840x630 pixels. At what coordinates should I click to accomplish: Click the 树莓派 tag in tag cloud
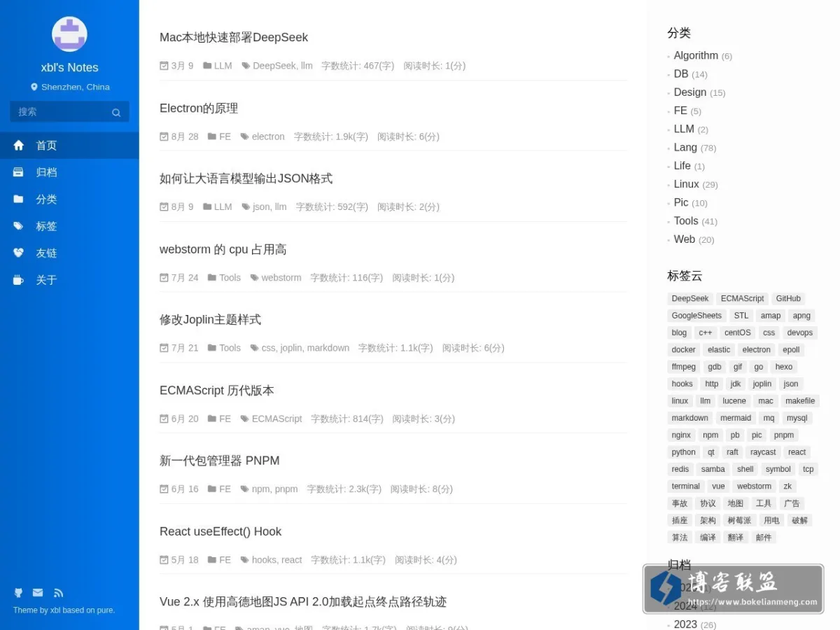point(739,520)
